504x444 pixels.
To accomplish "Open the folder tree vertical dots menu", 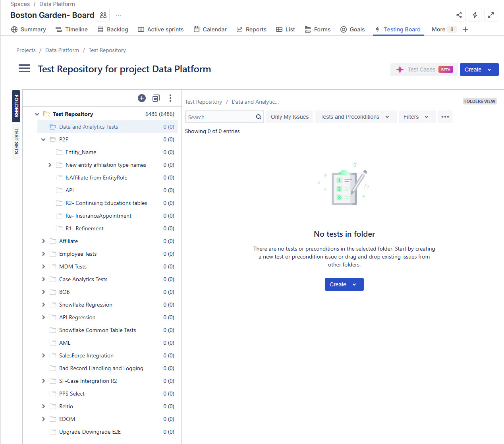I will tap(170, 98).
